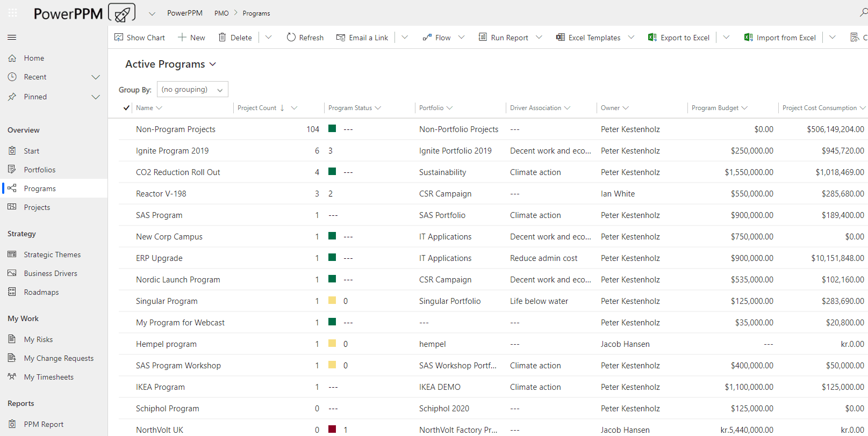
Task: Open the Group By no grouping dropdown
Action: tap(192, 90)
